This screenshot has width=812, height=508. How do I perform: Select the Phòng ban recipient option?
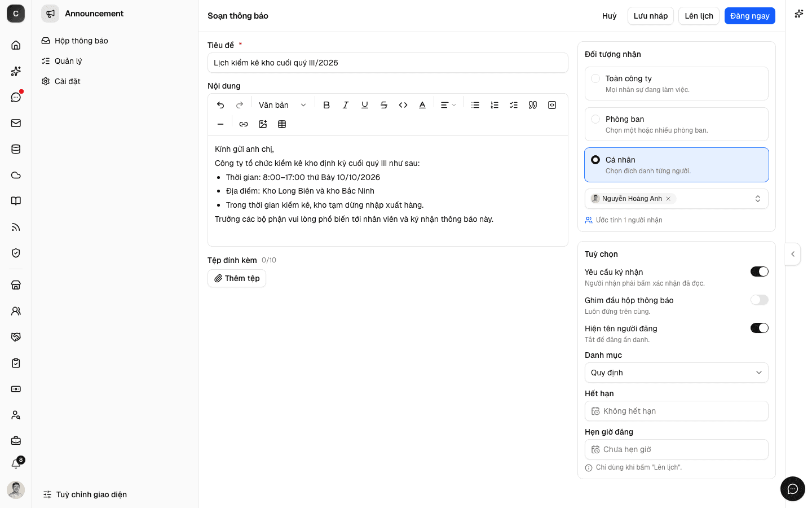[x=677, y=124]
